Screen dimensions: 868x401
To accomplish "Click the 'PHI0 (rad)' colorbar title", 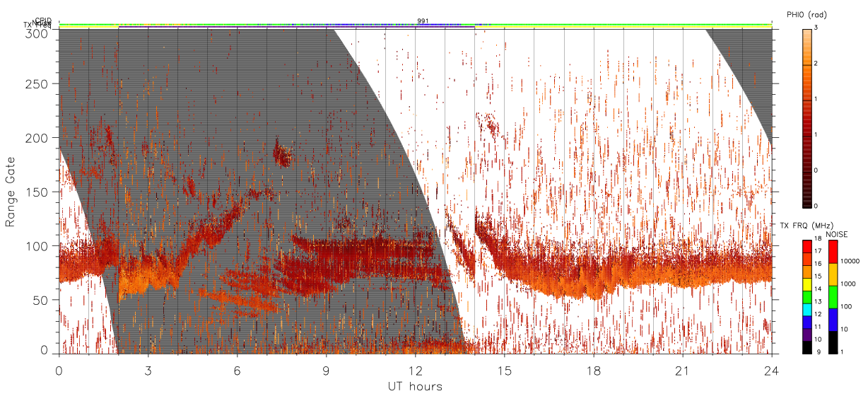I will 807,14.
